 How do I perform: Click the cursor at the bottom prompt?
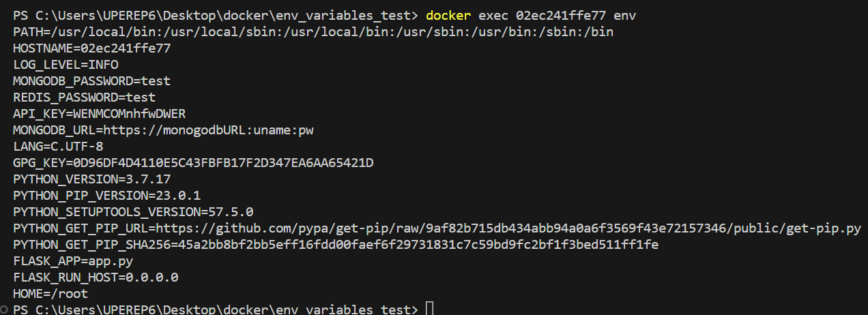[x=429, y=310]
